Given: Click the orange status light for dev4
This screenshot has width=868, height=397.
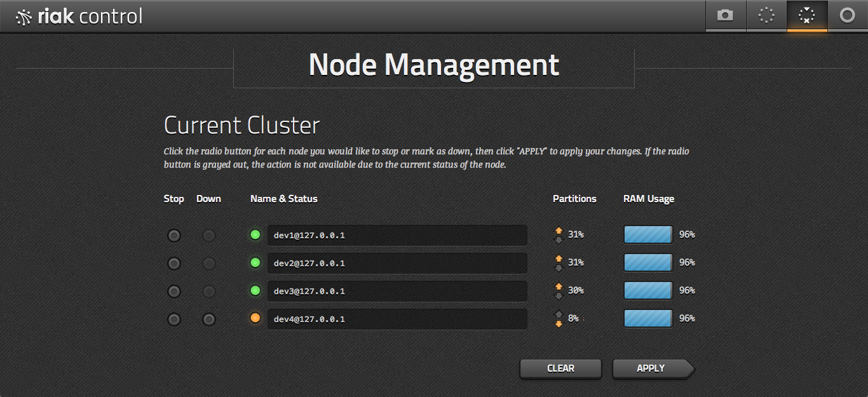Looking at the screenshot, I should [x=255, y=319].
